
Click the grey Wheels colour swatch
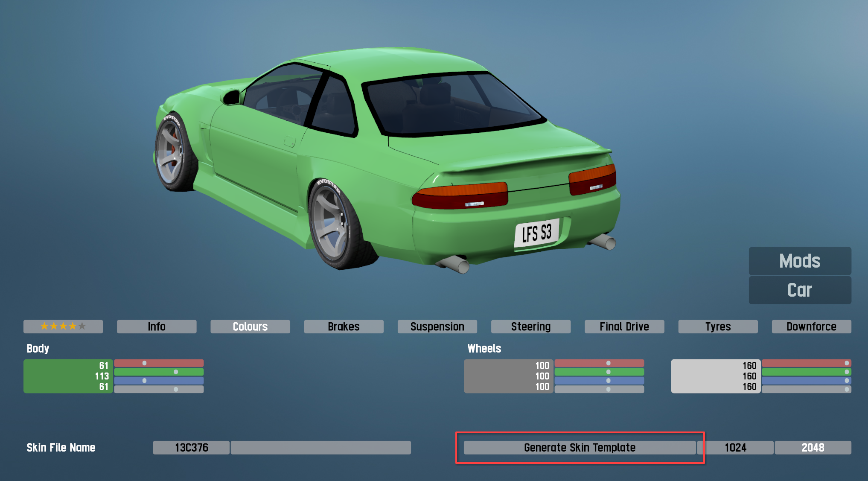pyautogui.click(x=499, y=376)
